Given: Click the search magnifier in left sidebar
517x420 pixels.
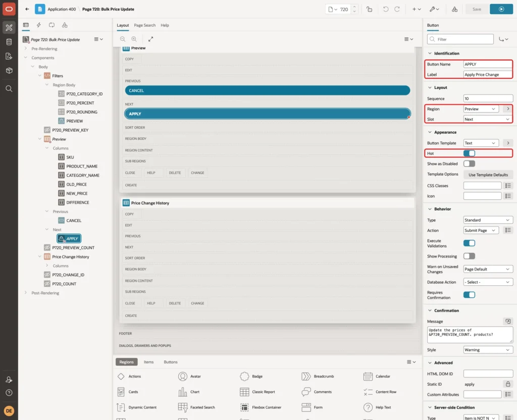Looking at the screenshot, I should pyautogui.click(x=9, y=89).
